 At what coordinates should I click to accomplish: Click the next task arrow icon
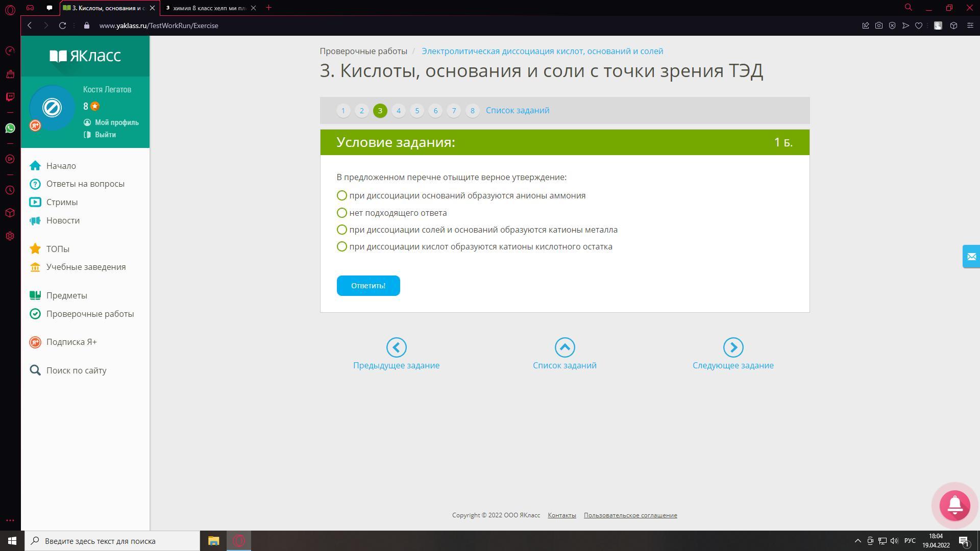(x=733, y=347)
